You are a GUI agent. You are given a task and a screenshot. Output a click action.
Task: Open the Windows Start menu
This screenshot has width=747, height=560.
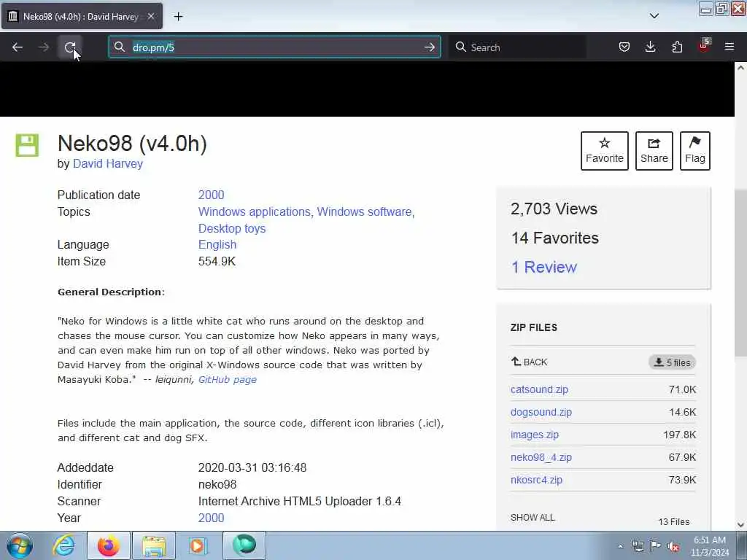20,545
